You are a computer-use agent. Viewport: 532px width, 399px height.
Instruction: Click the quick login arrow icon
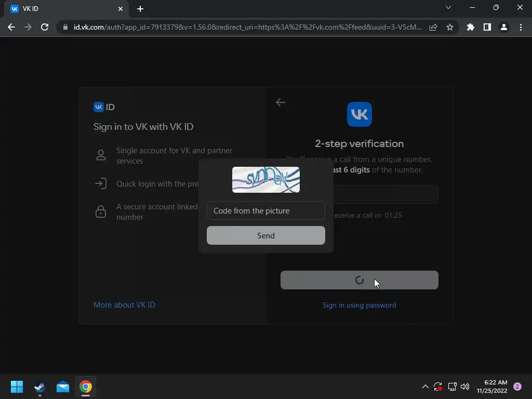101,183
